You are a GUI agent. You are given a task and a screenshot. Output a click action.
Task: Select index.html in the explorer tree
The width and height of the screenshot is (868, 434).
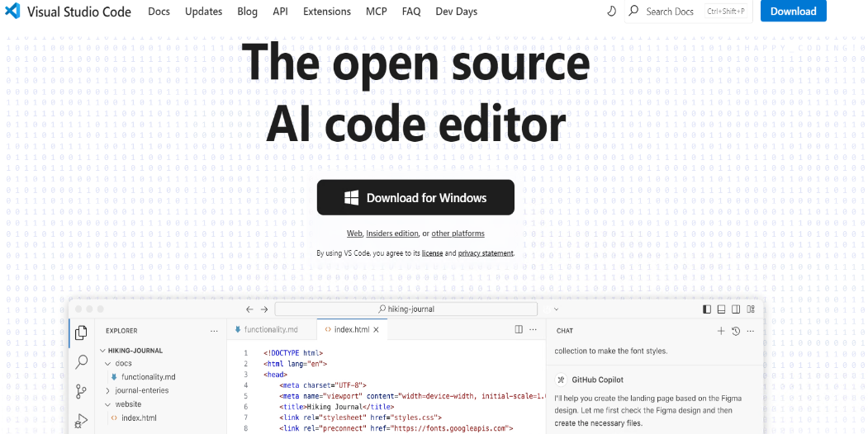pos(139,418)
